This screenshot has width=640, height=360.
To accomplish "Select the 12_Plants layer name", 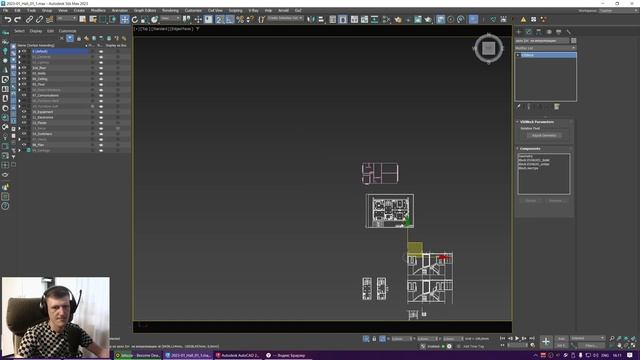I will tap(40, 123).
